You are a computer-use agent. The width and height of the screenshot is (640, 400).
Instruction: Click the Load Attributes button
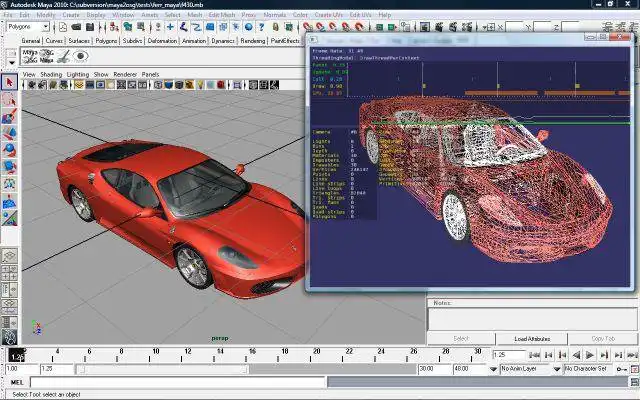click(x=532, y=339)
